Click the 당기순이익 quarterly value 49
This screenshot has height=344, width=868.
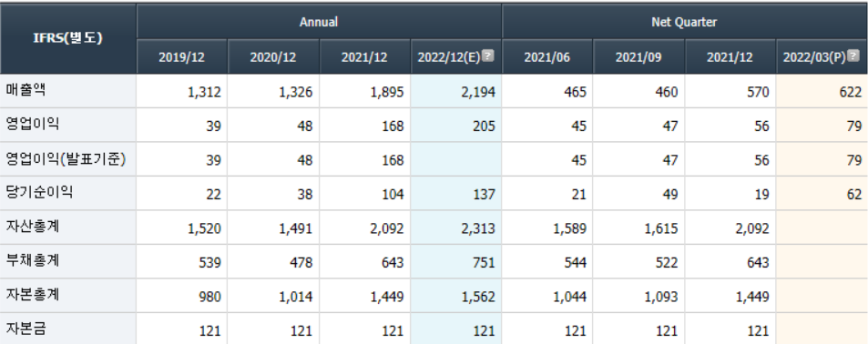670,194
